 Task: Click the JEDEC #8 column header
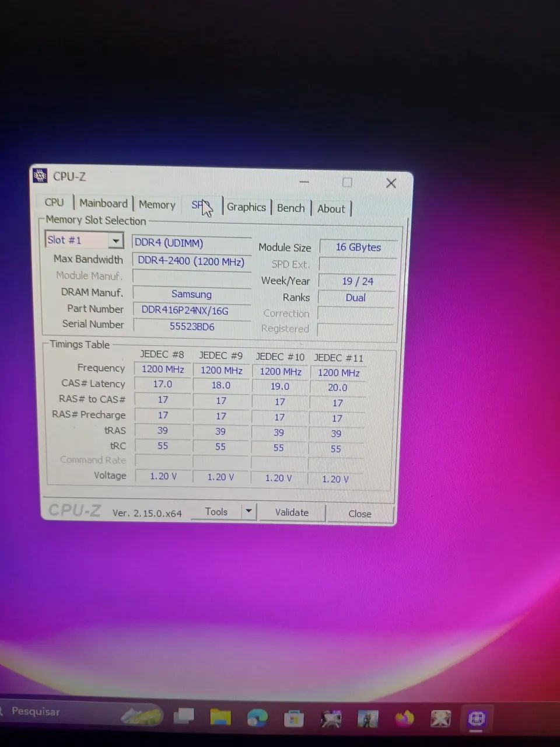click(162, 354)
